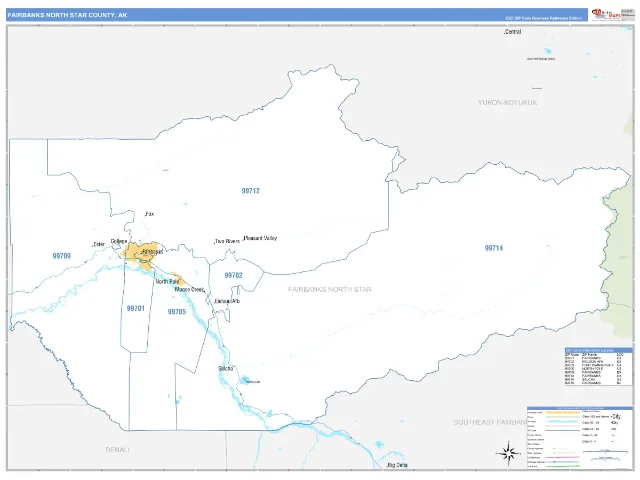Click the 'Fox' town label
Viewport: 640px width, 480px height.
pos(149,213)
